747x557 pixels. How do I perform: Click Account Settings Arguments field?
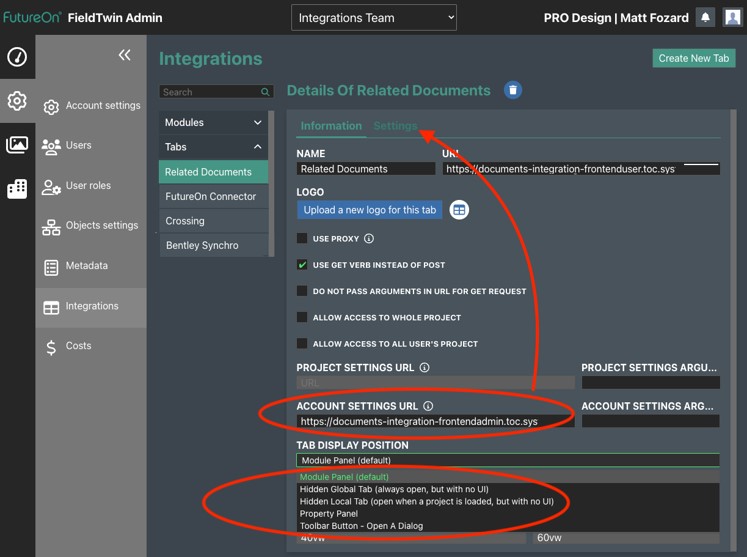click(x=650, y=421)
